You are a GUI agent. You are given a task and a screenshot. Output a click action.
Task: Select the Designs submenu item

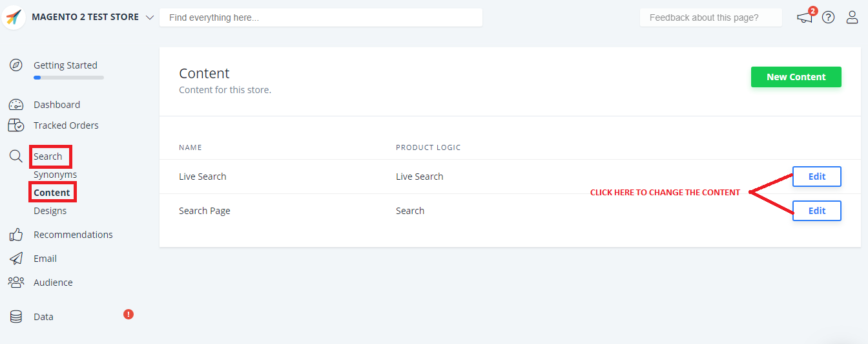coord(50,211)
